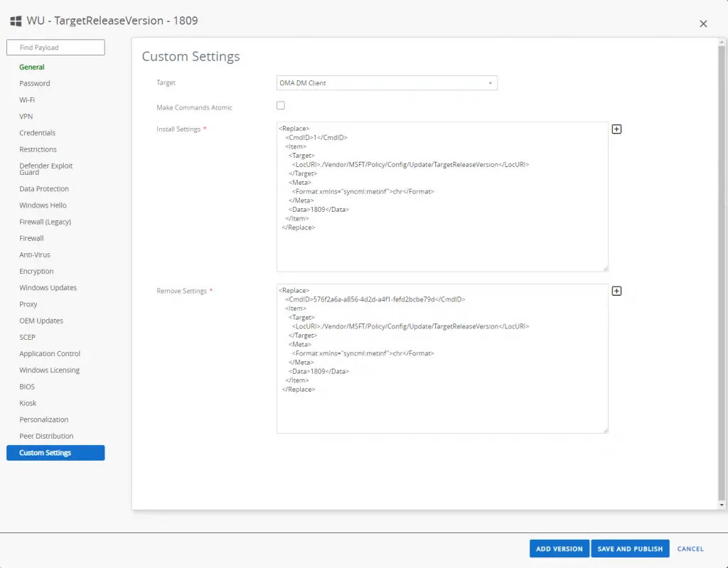Select the Proxy payload

(28, 304)
